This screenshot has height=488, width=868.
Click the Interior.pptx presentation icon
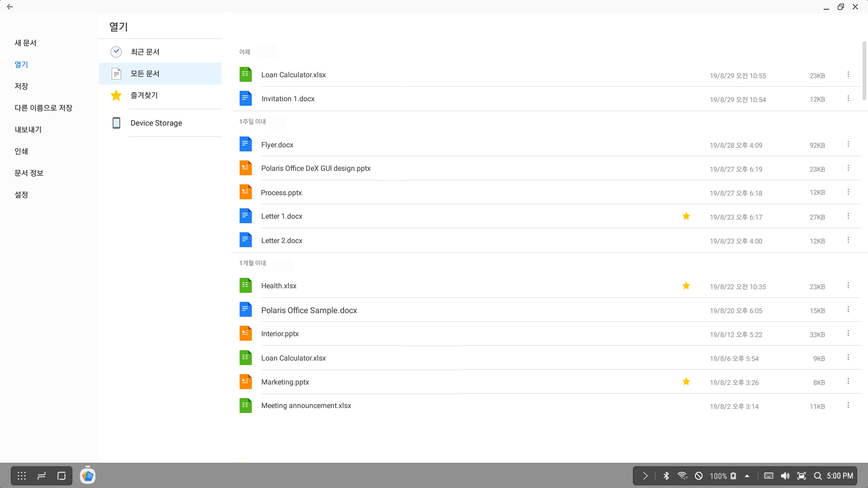point(245,333)
